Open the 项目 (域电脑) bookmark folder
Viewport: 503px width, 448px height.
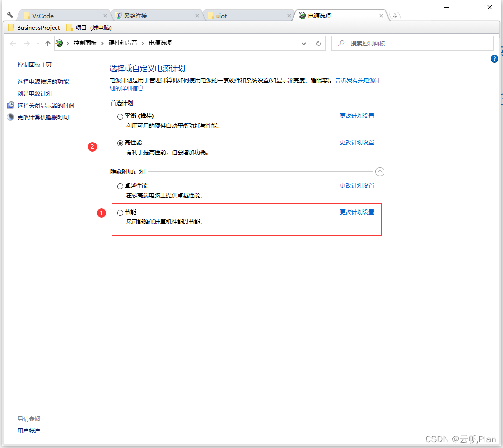pos(89,28)
